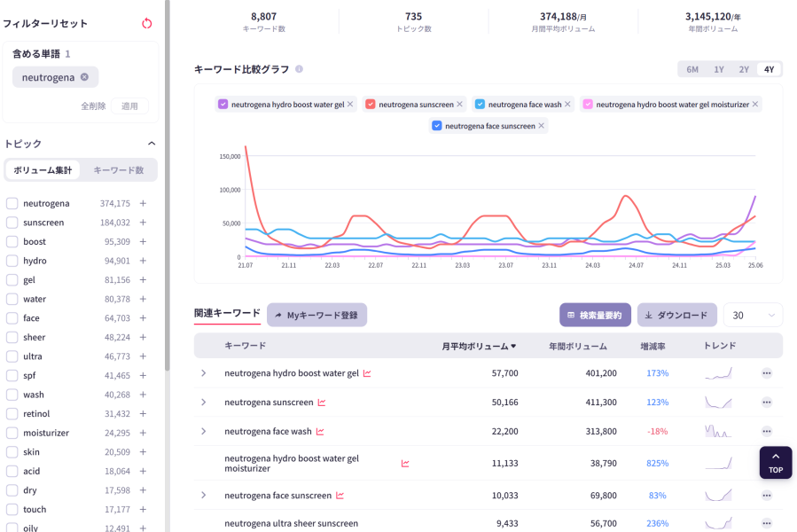Open chart icon beside neutrogena face sunscreen
The image size is (797, 532).
(340, 496)
